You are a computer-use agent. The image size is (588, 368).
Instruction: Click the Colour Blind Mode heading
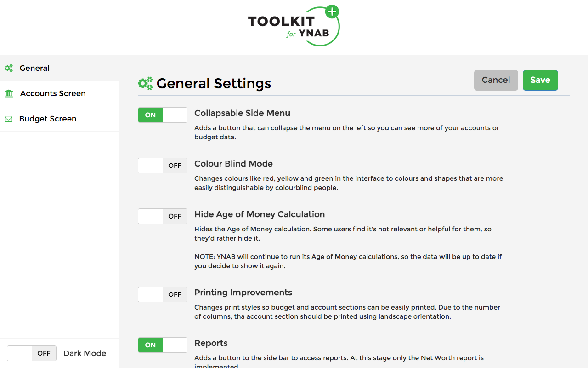click(x=233, y=163)
